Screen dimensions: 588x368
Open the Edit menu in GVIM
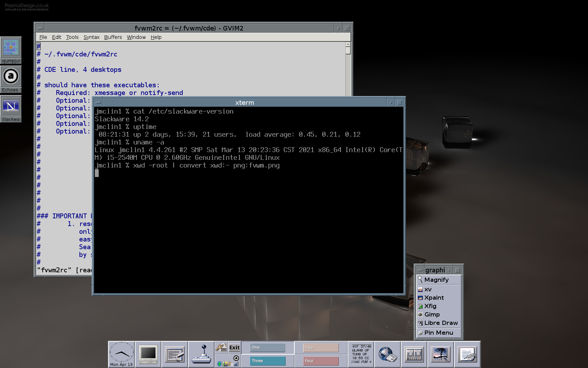[x=56, y=37]
